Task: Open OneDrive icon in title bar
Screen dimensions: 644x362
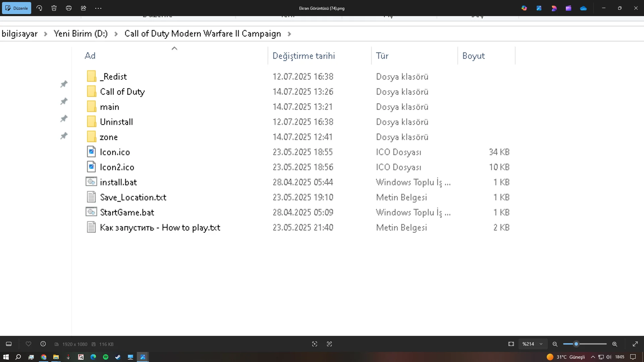Action: click(x=583, y=8)
